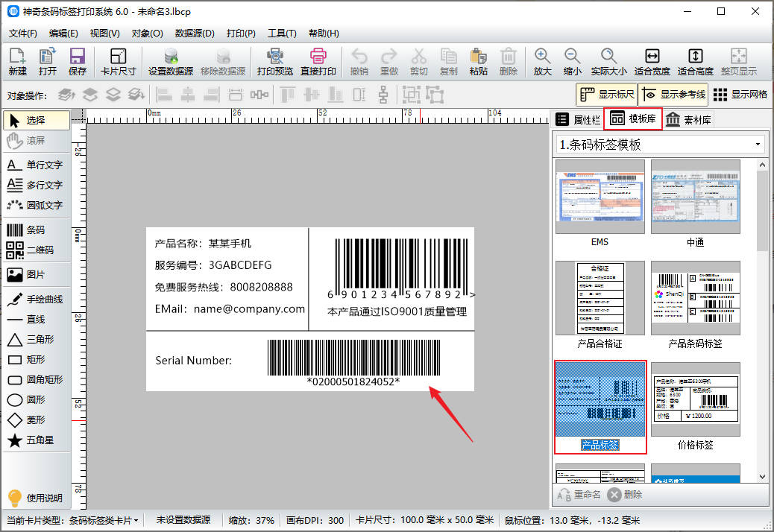This screenshot has height=532, width=774.
Task: Click 未设置数据源 in status bar
Action: click(183, 520)
